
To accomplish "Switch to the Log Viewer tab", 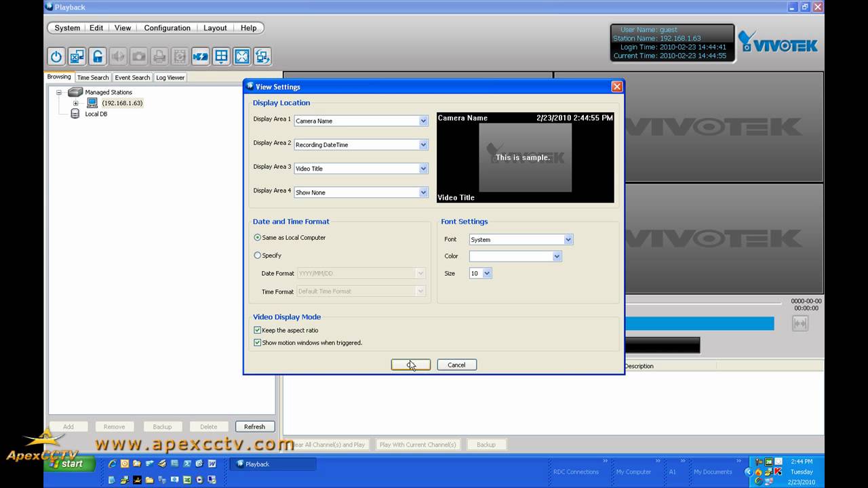I will click(x=170, y=77).
